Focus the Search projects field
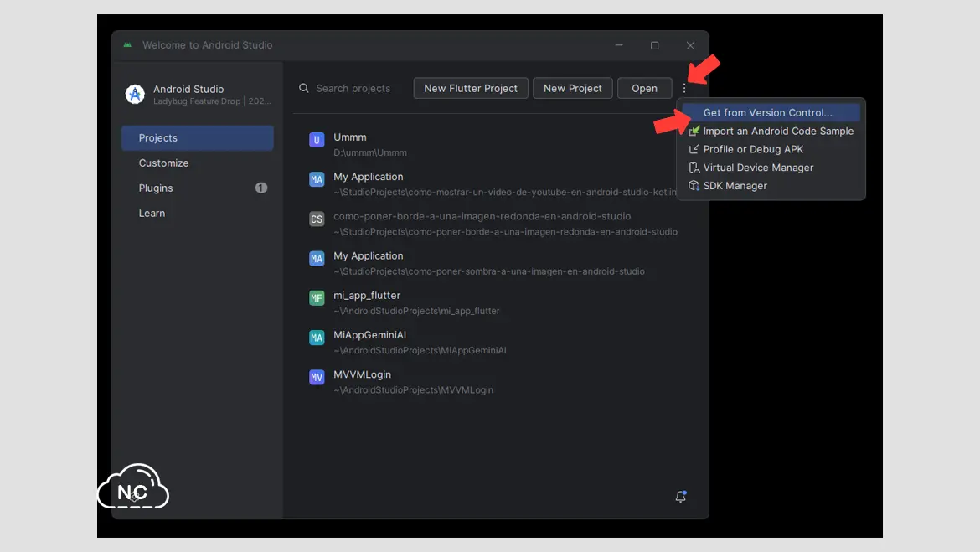980x552 pixels. point(353,88)
